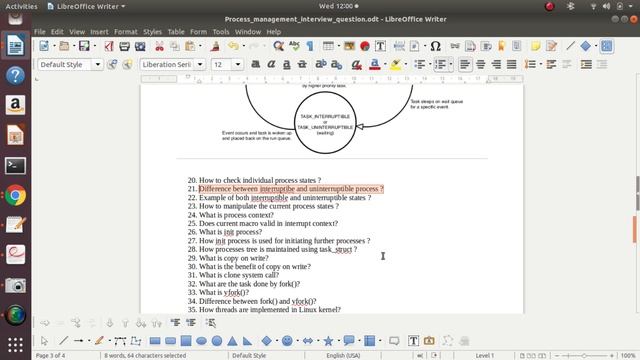The image size is (640, 360).
Task: Expand the paste options dropdown arrow
Action: [200, 46]
